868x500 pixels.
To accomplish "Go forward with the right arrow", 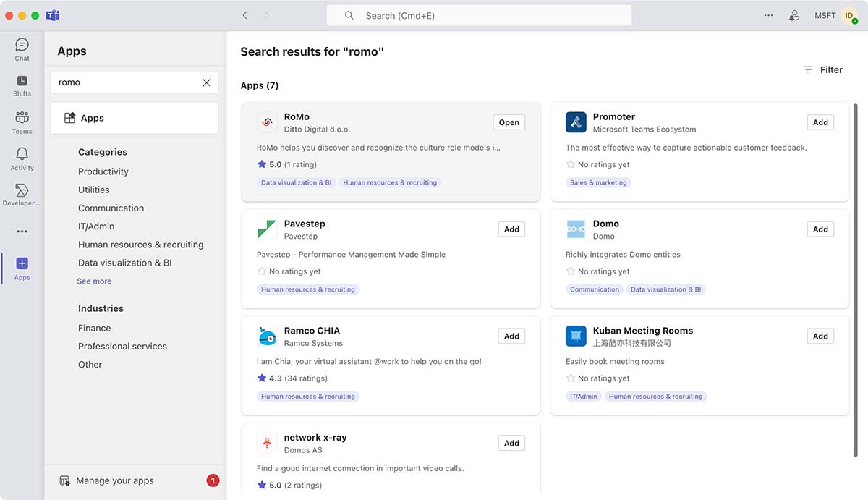I will (x=266, y=15).
